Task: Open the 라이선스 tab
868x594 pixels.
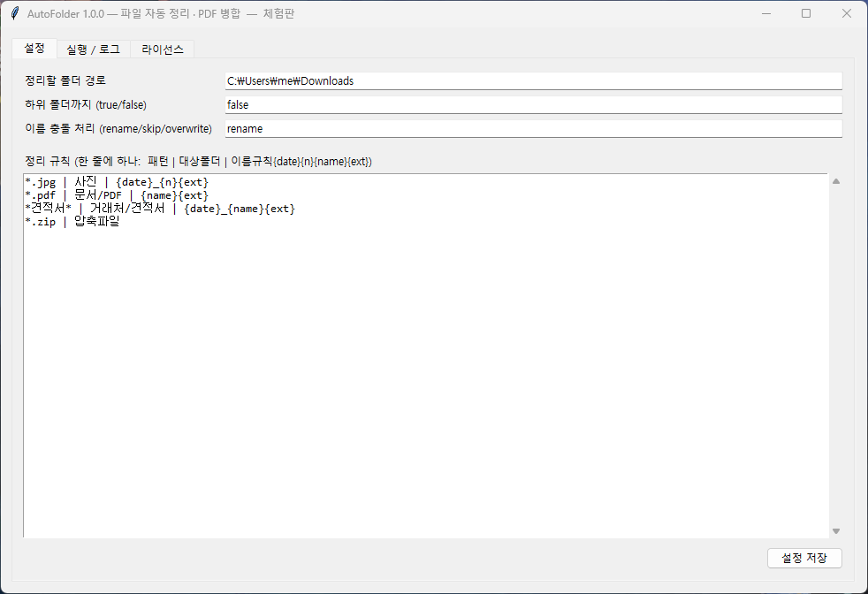Action: coord(162,49)
